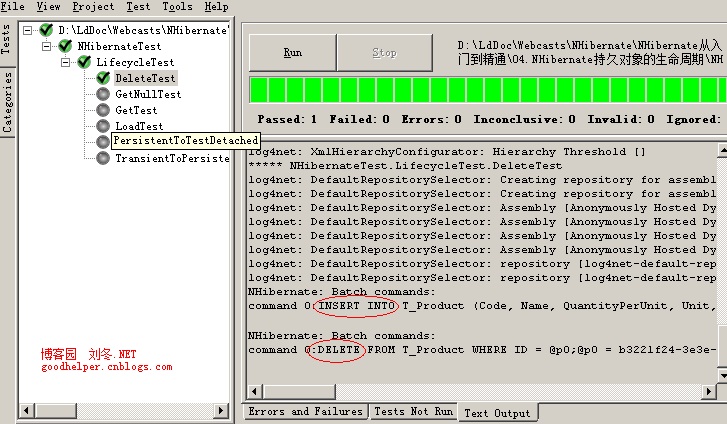Open the Tools menu
The image size is (727, 424).
[177, 6]
